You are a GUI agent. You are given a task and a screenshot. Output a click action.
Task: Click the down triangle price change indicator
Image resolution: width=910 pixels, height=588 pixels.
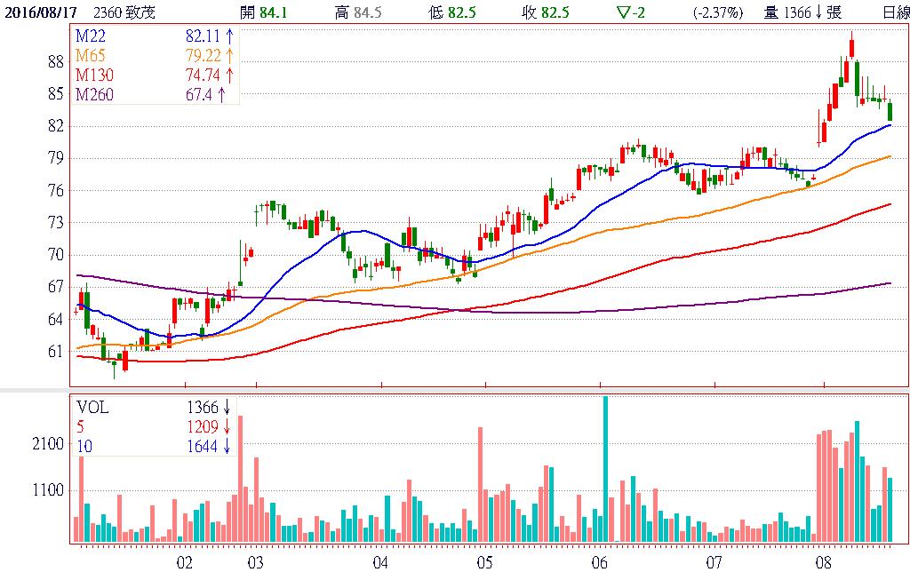(x=624, y=12)
